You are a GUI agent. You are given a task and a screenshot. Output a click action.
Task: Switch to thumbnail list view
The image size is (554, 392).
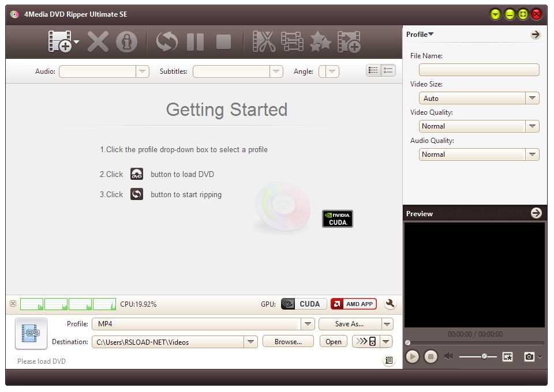[x=373, y=70]
